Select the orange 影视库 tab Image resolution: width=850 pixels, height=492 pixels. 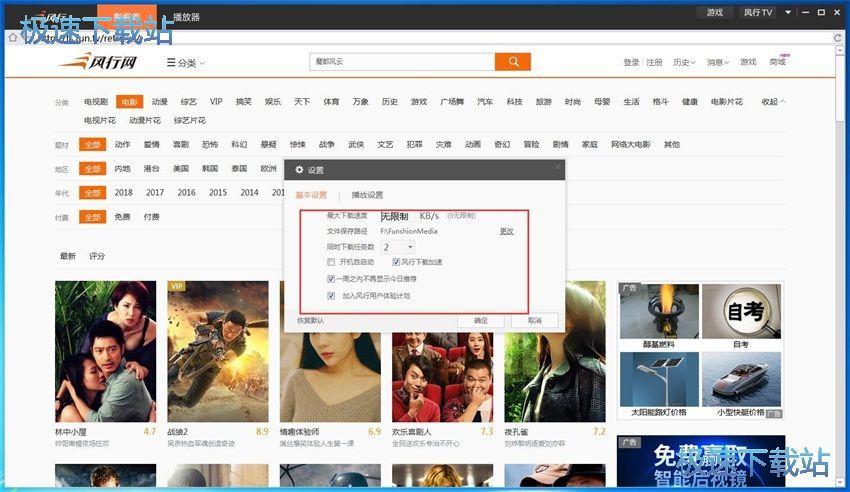point(127,17)
